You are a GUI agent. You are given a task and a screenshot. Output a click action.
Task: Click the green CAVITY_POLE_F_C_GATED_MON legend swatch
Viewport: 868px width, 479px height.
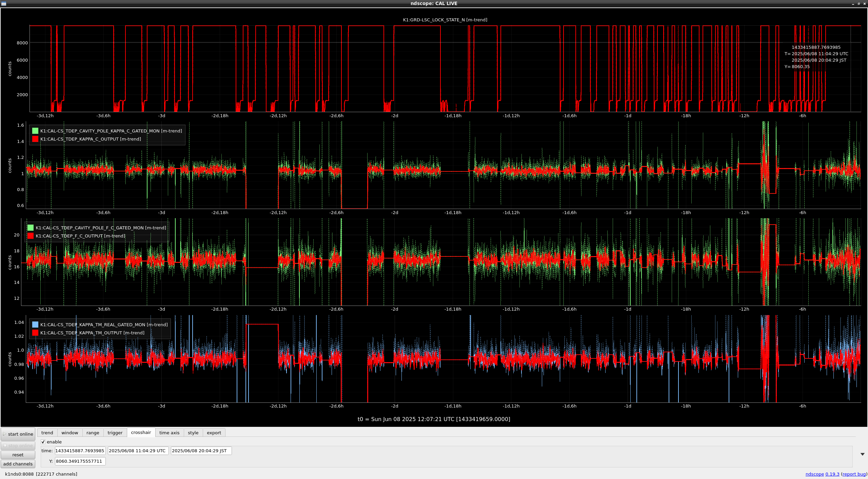coord(31,228)
